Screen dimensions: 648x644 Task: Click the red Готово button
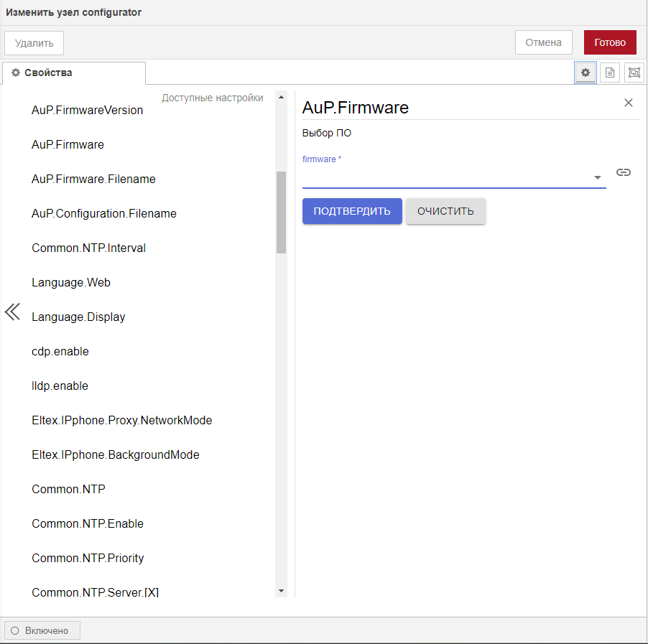610,42
